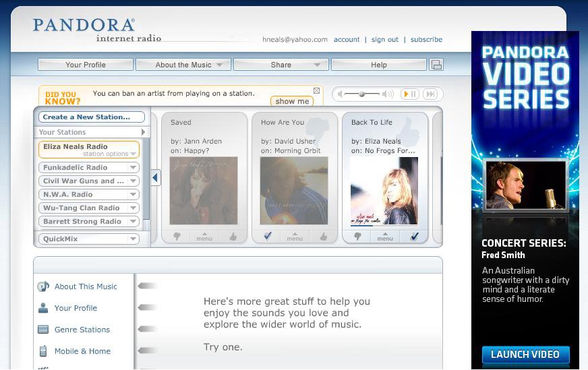588x370 pixels.
Task: Thumbs down the Saved song
Action: [x=177, y=237]
